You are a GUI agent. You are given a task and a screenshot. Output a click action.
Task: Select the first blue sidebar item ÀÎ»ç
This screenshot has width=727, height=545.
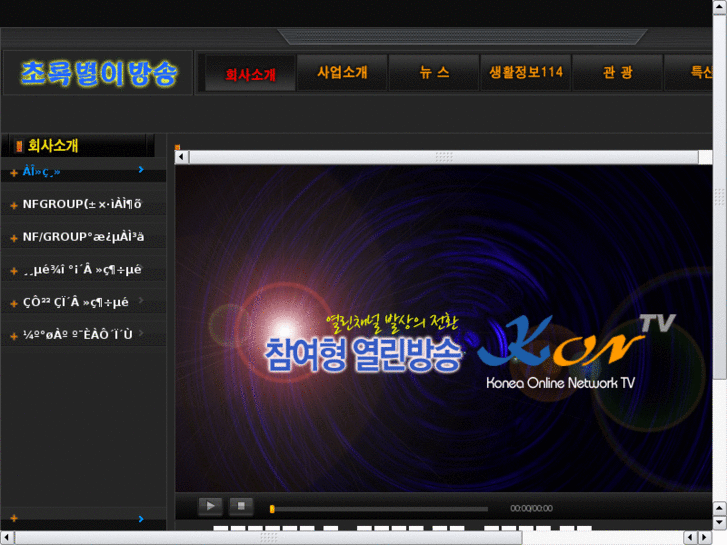coord(41,172)
